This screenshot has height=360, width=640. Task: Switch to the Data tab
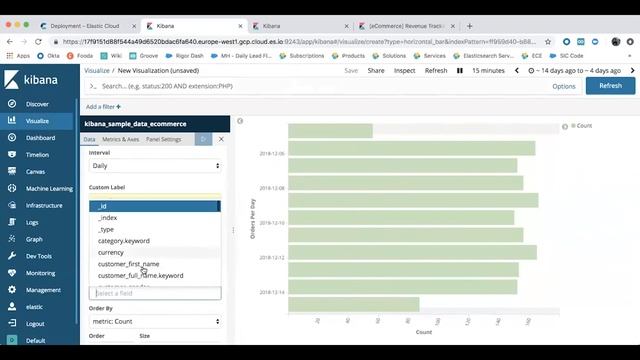tap(89, 139)
